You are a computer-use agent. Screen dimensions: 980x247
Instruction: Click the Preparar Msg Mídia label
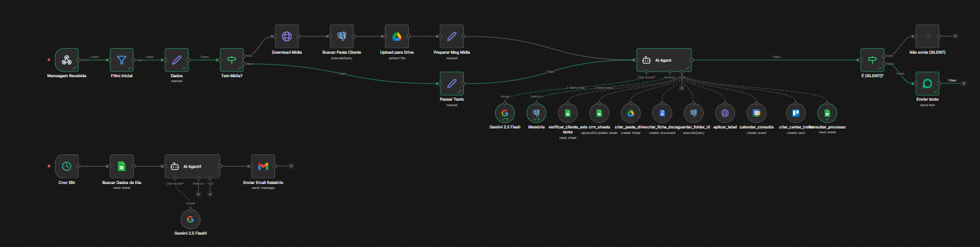(x=452, y=52)
